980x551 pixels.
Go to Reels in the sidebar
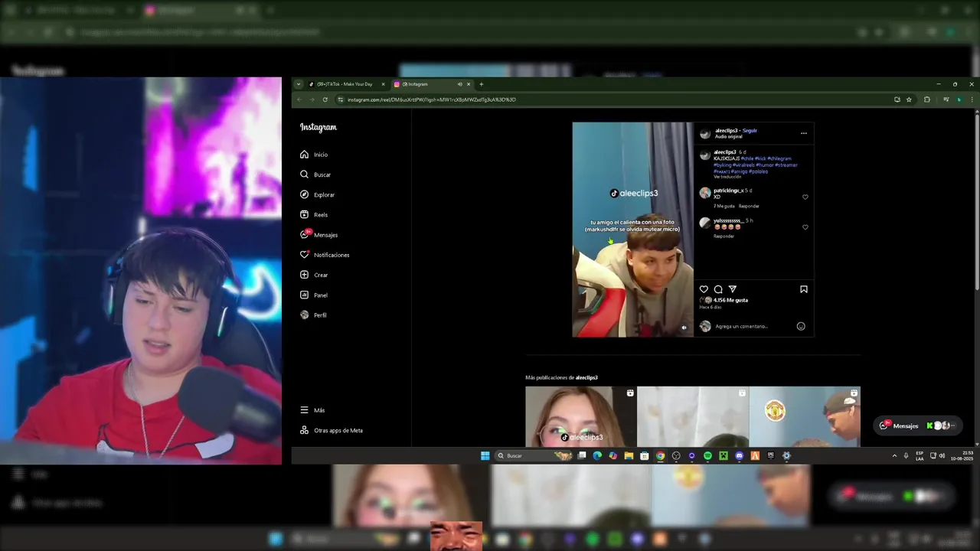coord(315,215)
